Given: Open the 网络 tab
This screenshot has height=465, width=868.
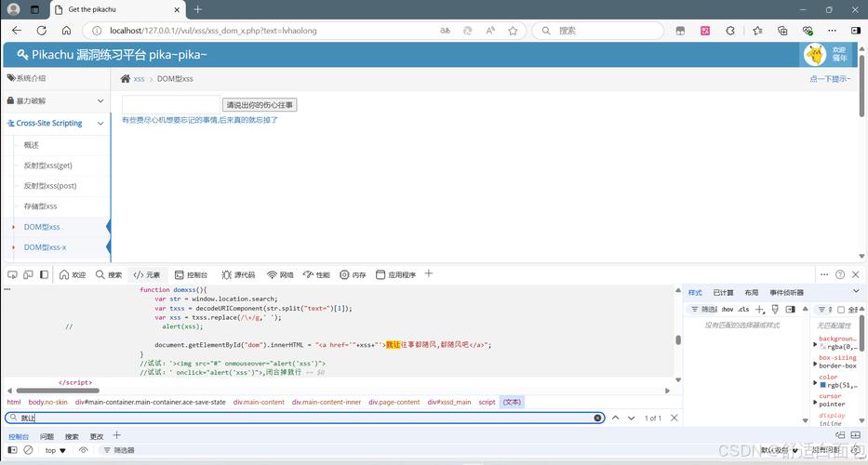Looking at the screenshot, I should [x=280, y=274].
